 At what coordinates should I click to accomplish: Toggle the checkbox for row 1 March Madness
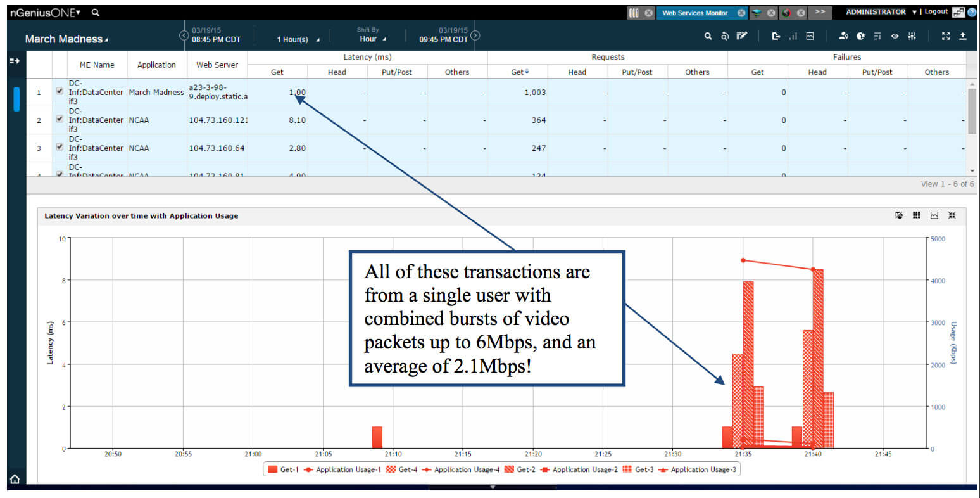[x=60, y=91]
